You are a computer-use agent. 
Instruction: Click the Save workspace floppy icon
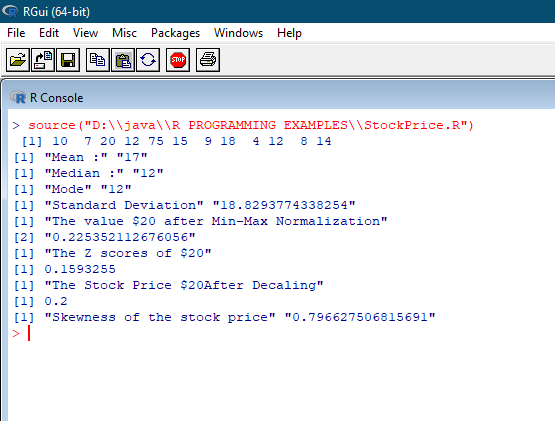click(68, 60)
